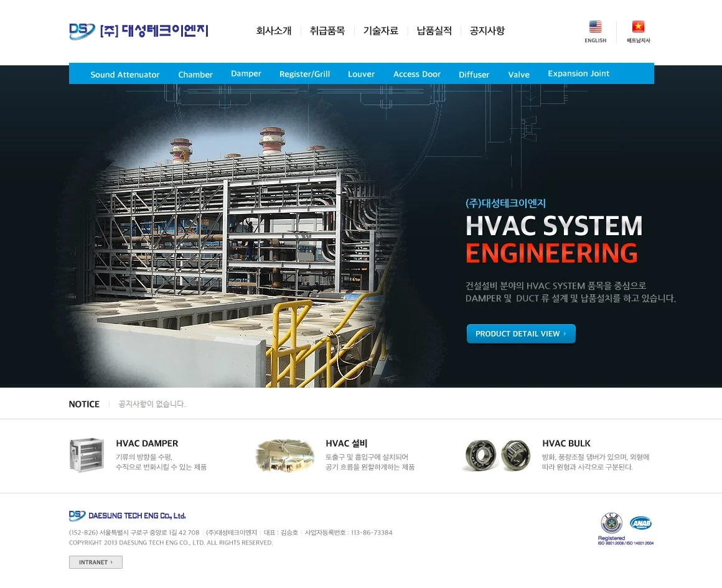722x588 pixels.
Task: Select the Sound Attenuator category tab
Action: click(x=125, y=74)
